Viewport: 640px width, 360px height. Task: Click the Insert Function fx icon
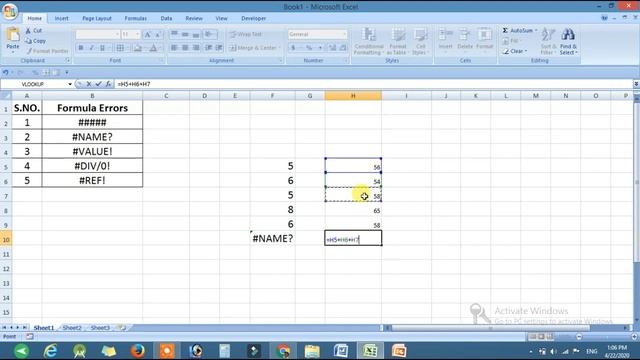click(x=108, y=84)
